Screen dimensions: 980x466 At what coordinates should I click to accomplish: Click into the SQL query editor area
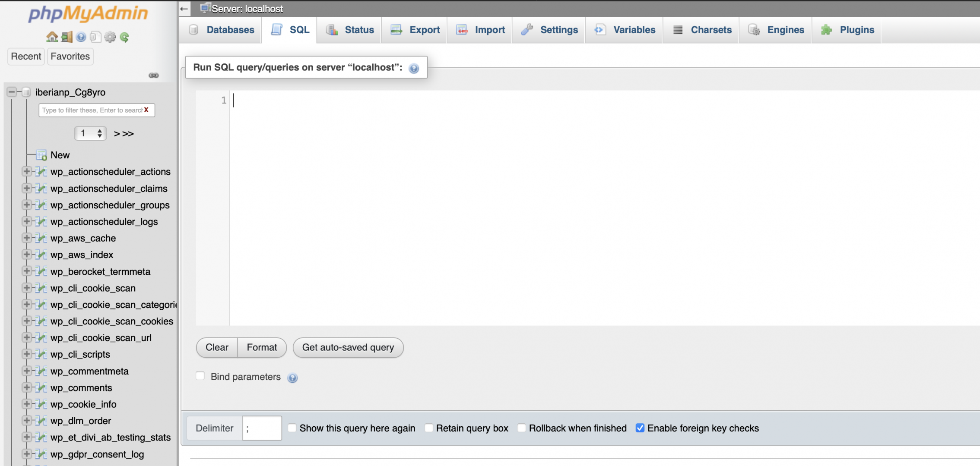pyautogui.click(x=605, y=208)
